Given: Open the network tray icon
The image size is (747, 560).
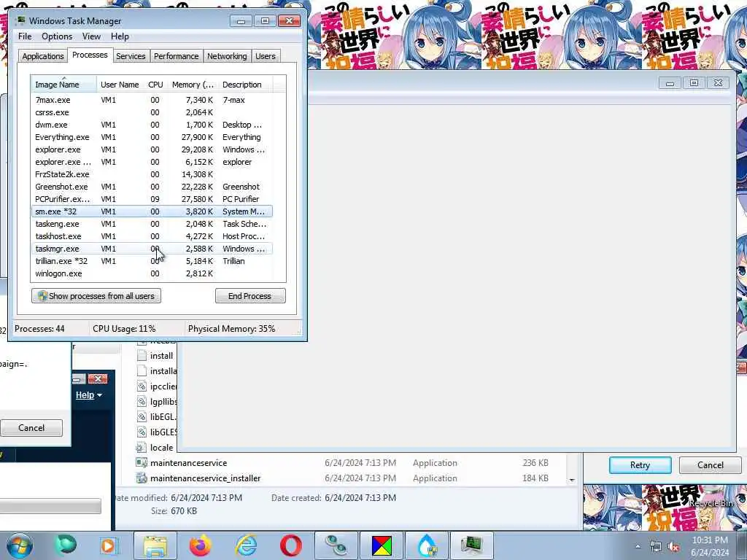Looking at the screenshot, I should [x=656, y=547].
